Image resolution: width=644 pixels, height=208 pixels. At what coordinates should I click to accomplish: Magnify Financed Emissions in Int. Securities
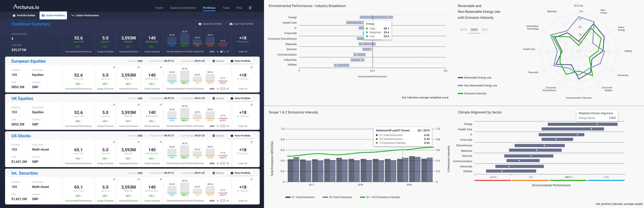click(139, 179)
